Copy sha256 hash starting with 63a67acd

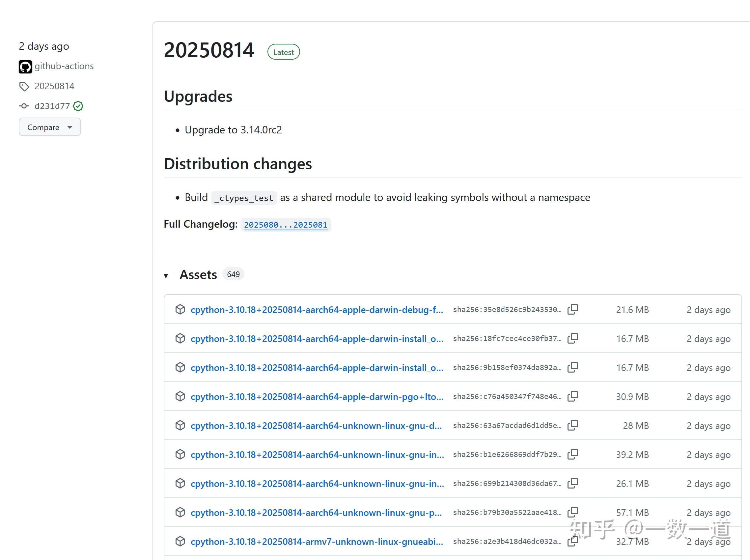pos(572,425)
